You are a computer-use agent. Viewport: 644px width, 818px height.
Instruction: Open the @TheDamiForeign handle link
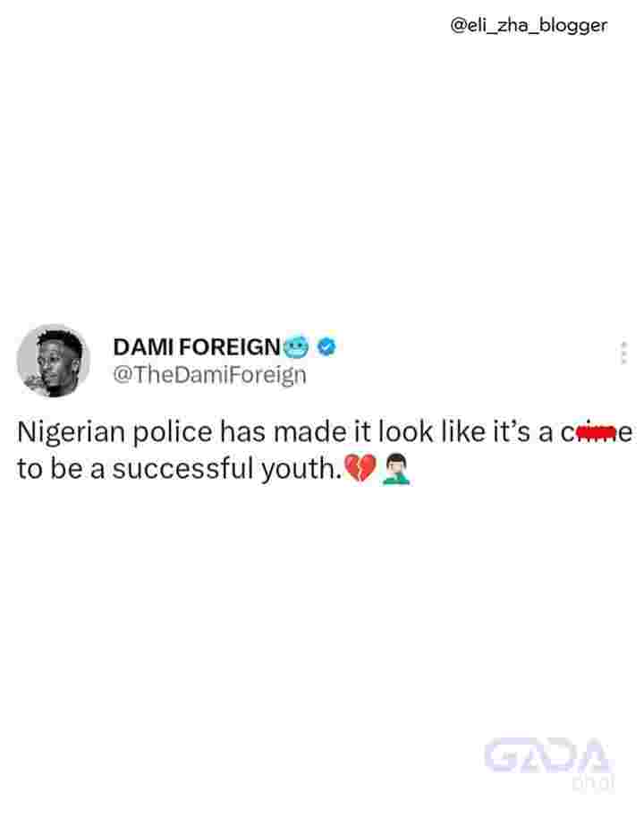209,375
